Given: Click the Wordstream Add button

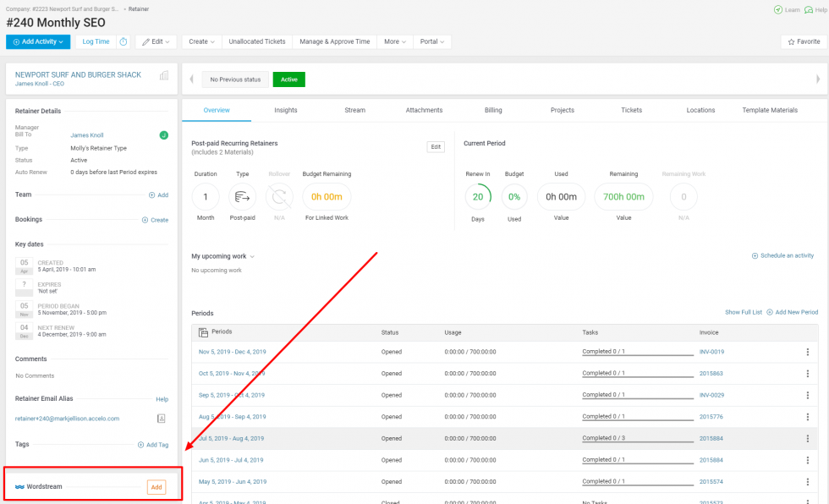Looking at the screenshot, I should tap(156, 487).
